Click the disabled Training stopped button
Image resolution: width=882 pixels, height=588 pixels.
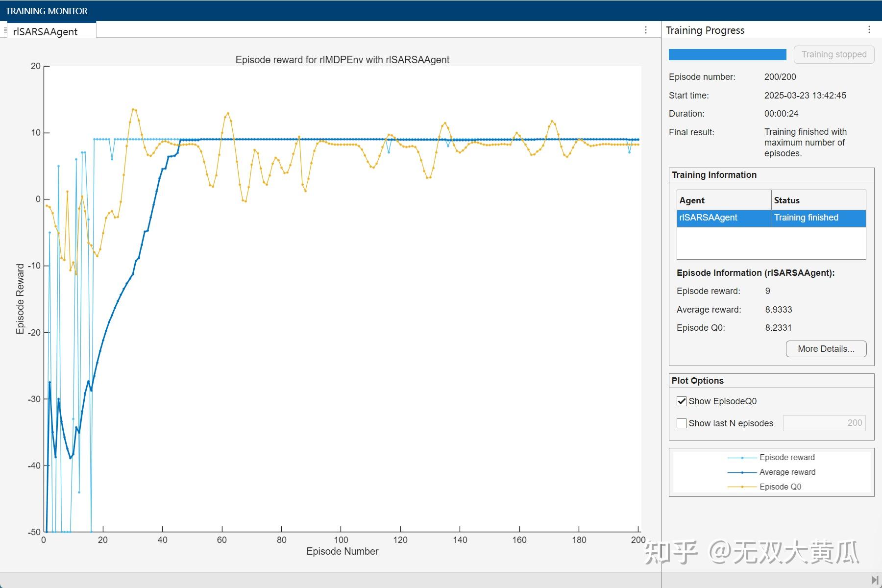pos(834,54)
